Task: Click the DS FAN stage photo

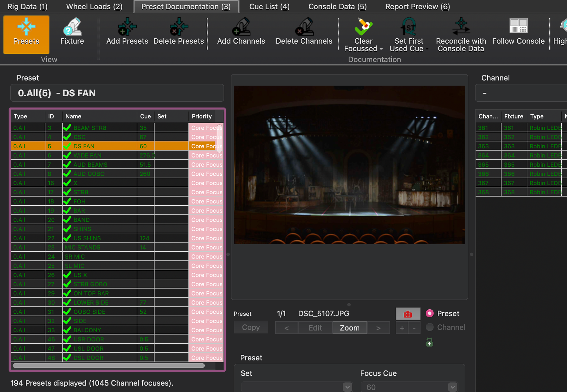Action: (x=349, y=165)
